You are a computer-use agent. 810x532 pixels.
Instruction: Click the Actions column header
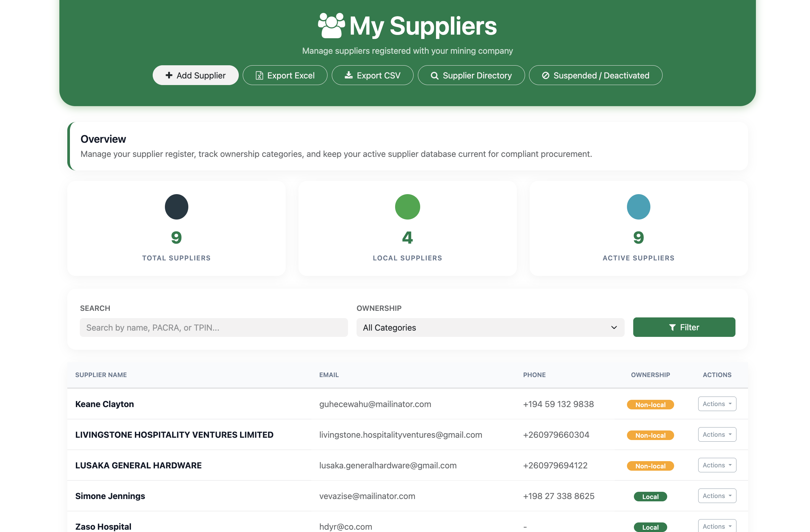[717, 374]
